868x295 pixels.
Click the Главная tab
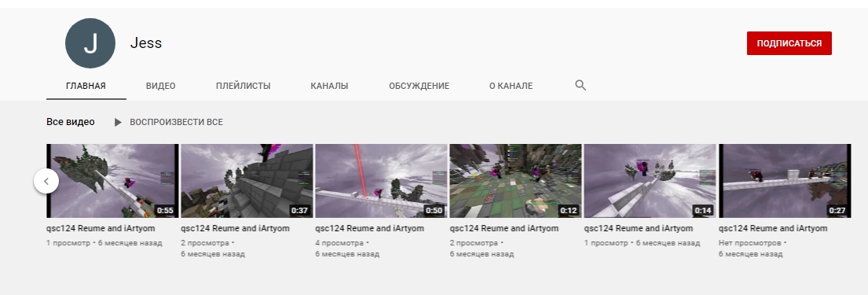(86, 86)
